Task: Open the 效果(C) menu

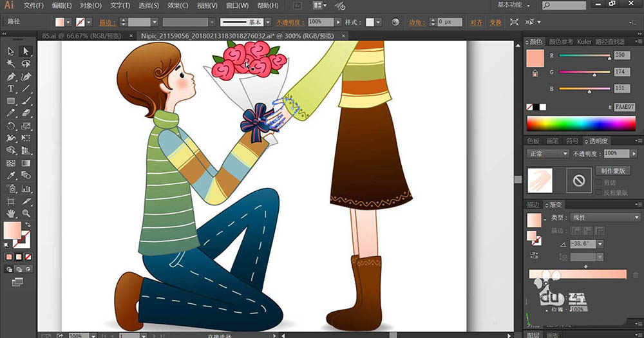Action: (176, 5)
